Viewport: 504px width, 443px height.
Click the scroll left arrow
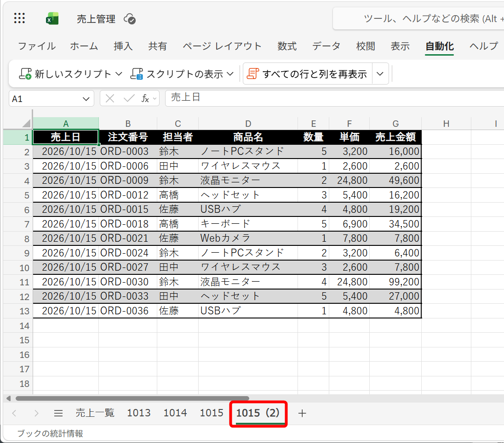8,398
